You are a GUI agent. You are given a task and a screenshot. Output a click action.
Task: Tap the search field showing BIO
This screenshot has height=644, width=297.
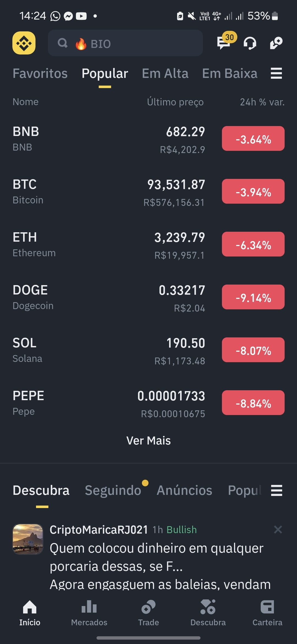tap(125, 43)
